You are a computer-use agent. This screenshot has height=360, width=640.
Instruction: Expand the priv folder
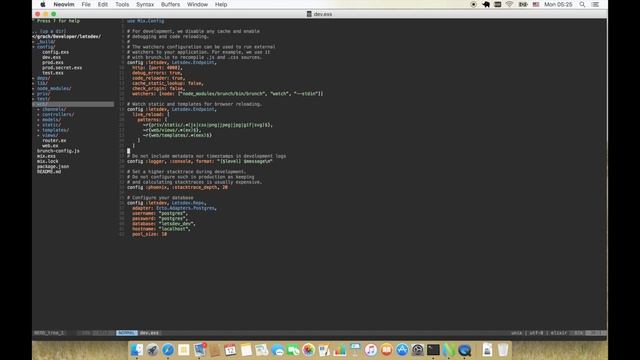43,94
